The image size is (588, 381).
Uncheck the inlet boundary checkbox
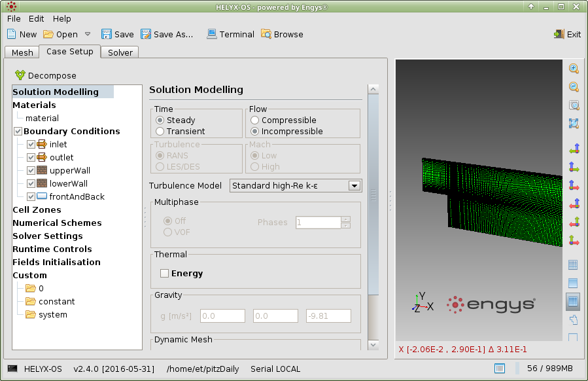(31, 145)
